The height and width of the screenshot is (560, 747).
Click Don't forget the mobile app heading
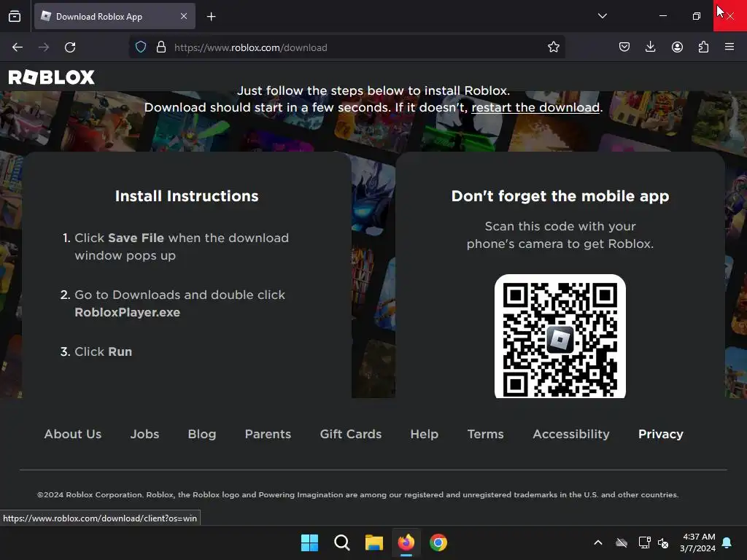[x=560, y=196]
